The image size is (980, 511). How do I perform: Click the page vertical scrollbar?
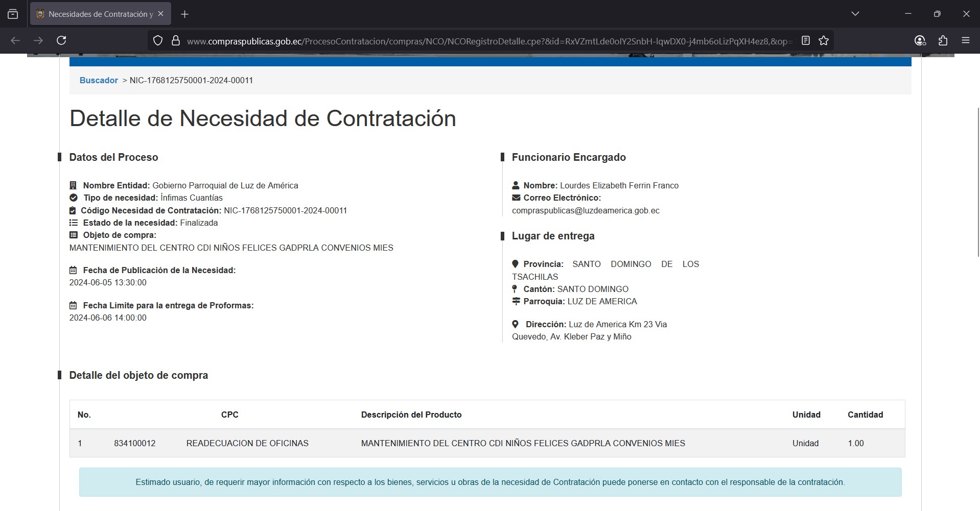point(978,182)
